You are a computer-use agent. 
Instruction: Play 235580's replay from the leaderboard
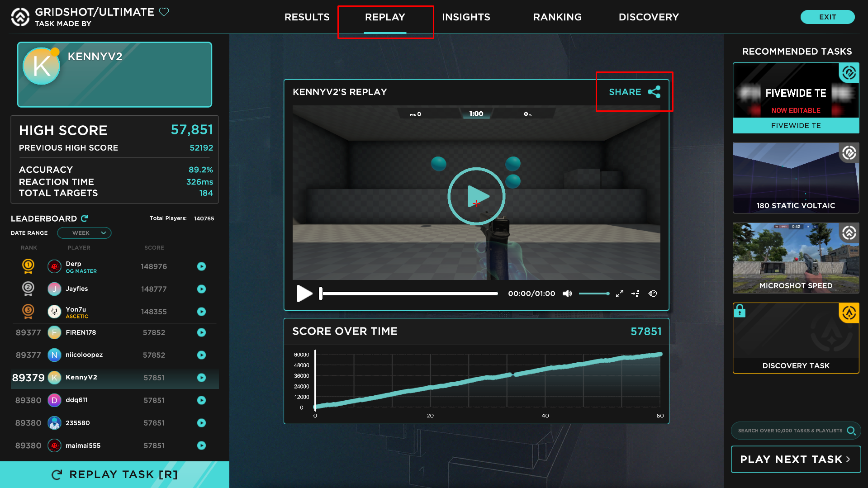tap(201, 423)
